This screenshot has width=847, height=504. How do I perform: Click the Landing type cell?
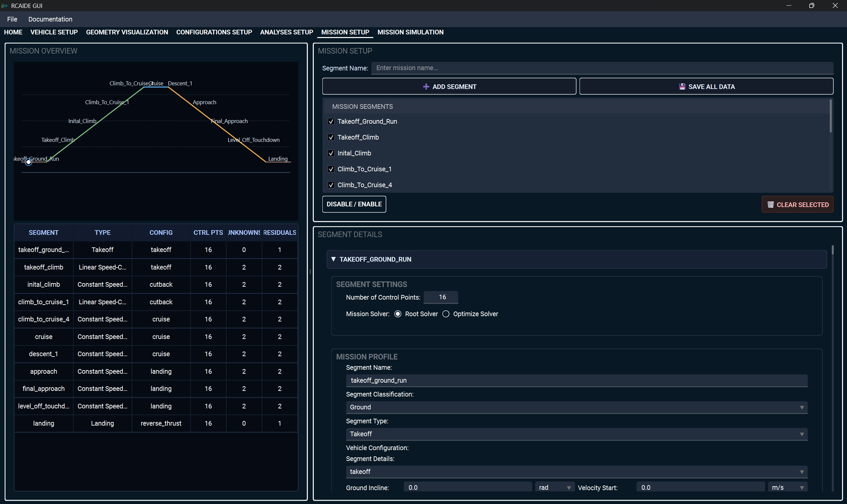pyautogui.click(x=102, y=423)
